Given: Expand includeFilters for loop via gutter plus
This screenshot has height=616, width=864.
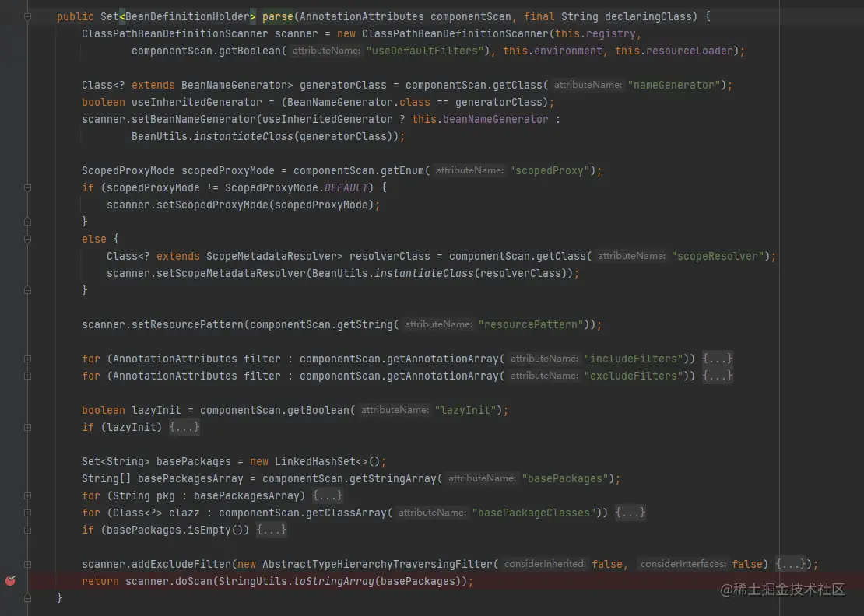Looking at the screenshot, I should (27, 359).
